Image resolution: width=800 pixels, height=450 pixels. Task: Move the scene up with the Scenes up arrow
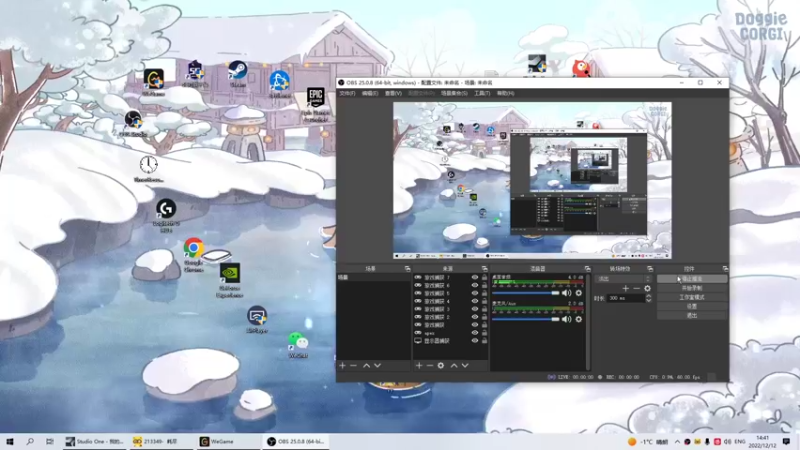(x=366, y=365)
